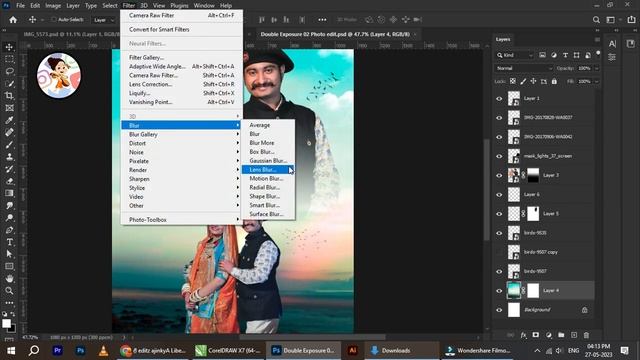The height and width of the screenshot is (360, 640).
Task: Open Layers panel options menu
Action: point(597,39)
